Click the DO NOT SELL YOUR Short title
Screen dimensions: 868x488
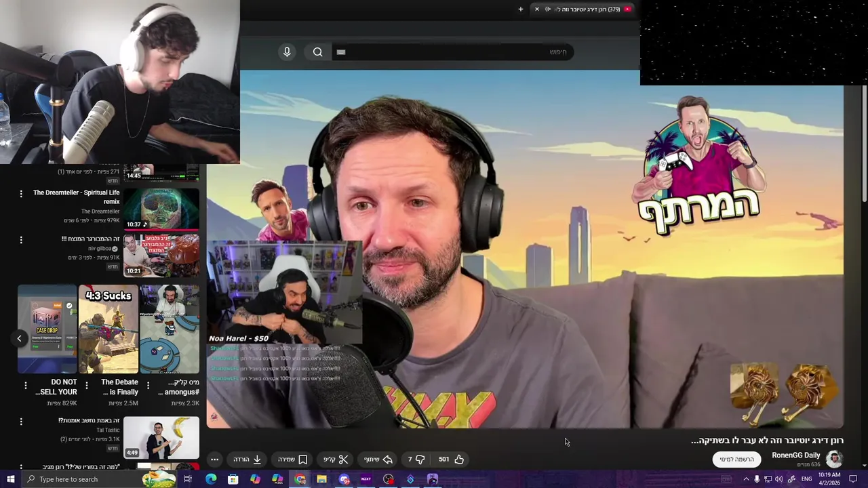(x=58, y=387)
